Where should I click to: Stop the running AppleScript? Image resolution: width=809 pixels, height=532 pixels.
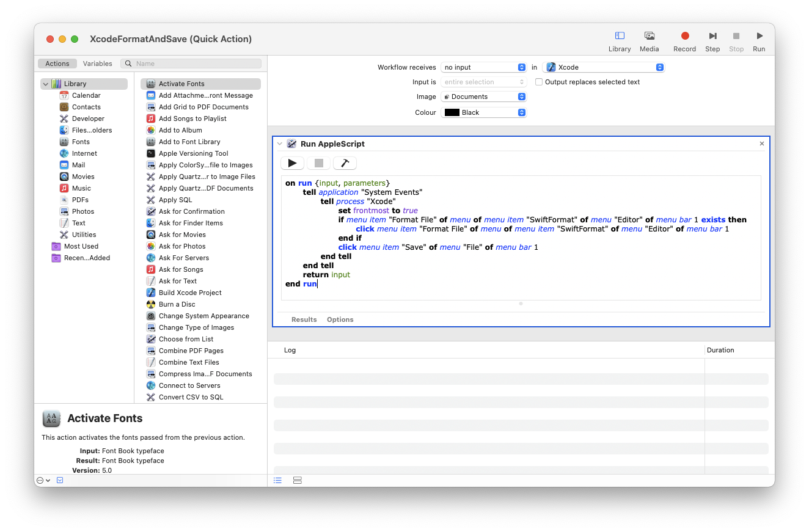coord(318,162)
